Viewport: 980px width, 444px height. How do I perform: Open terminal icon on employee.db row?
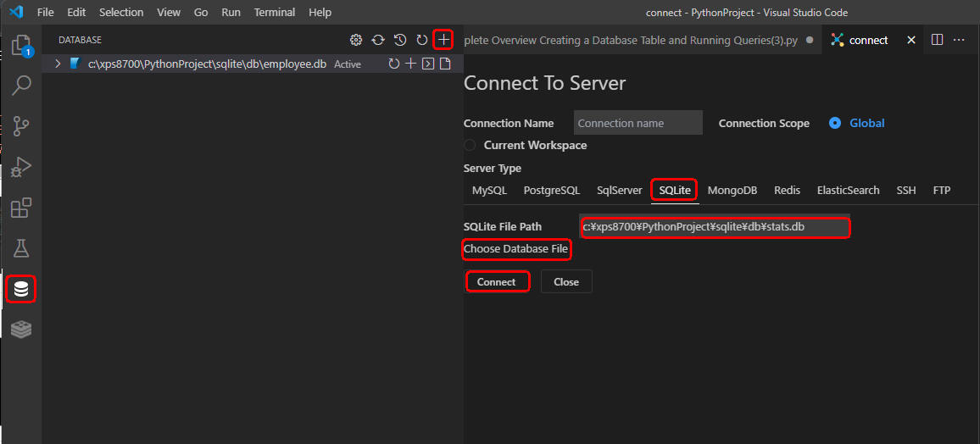(428, 64)
